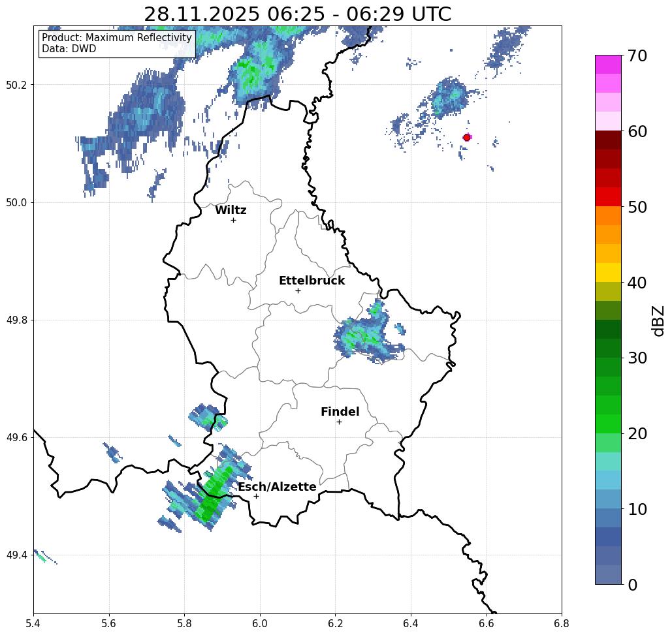Click the longitude axis label 6.2
This screenshot has width=672, height=635.
[336, 623]
